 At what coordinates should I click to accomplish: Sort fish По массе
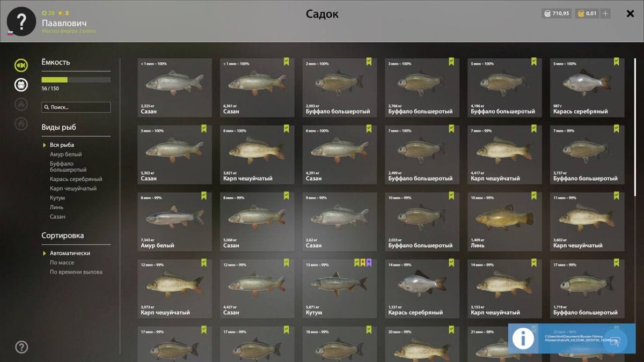pyautogui.click(x=62, y=263)
